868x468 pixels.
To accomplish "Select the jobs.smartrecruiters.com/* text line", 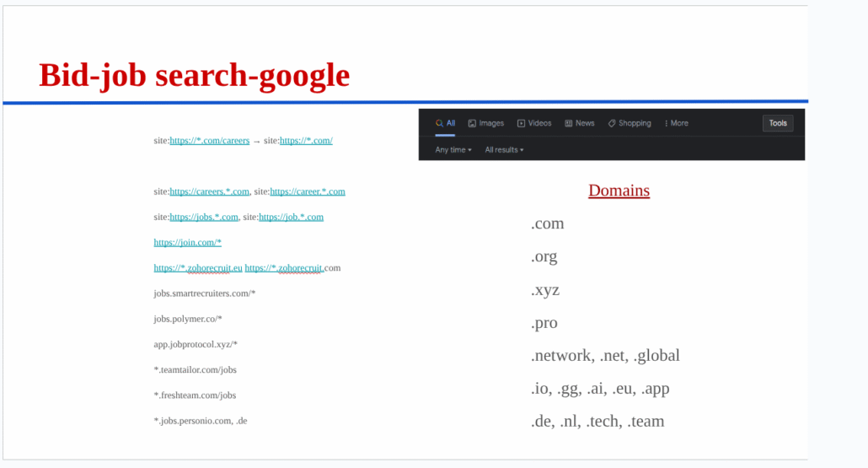I will pyautogui.click(x=204, y=293).
